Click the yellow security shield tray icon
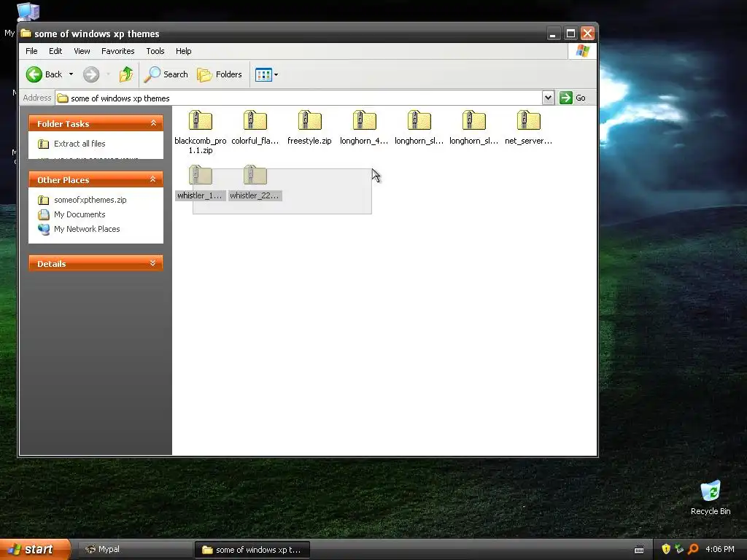The width and height of the screenshot is (747, 560). (x=666, y=549)
